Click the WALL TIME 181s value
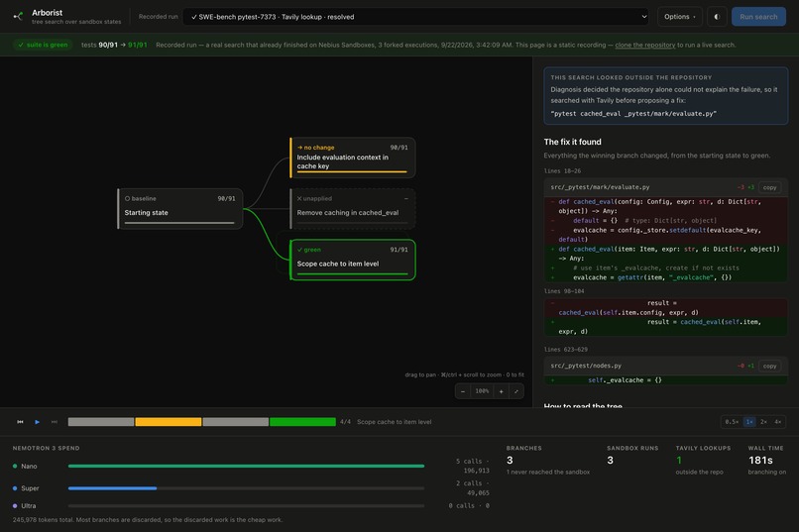 [x=760, y=461]
